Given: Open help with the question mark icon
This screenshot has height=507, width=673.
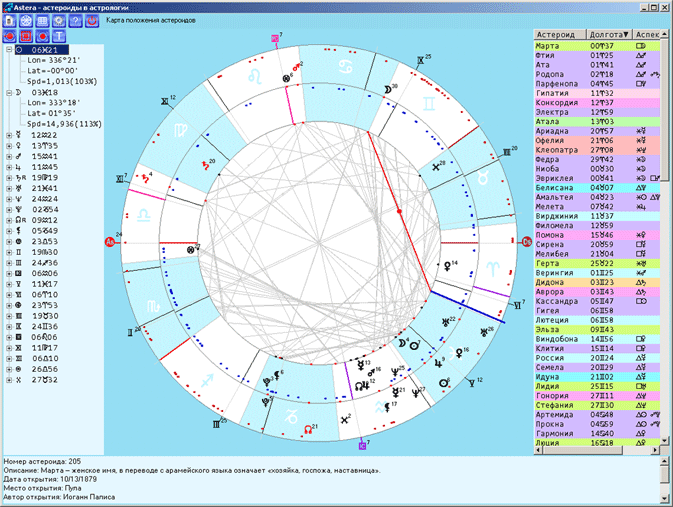Looking at the screenshot, I should coord(75,20).
